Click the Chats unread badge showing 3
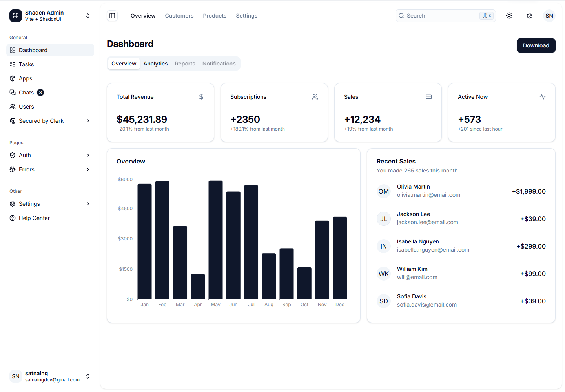This screenshot has height=392, width=565. click(40, 93)
